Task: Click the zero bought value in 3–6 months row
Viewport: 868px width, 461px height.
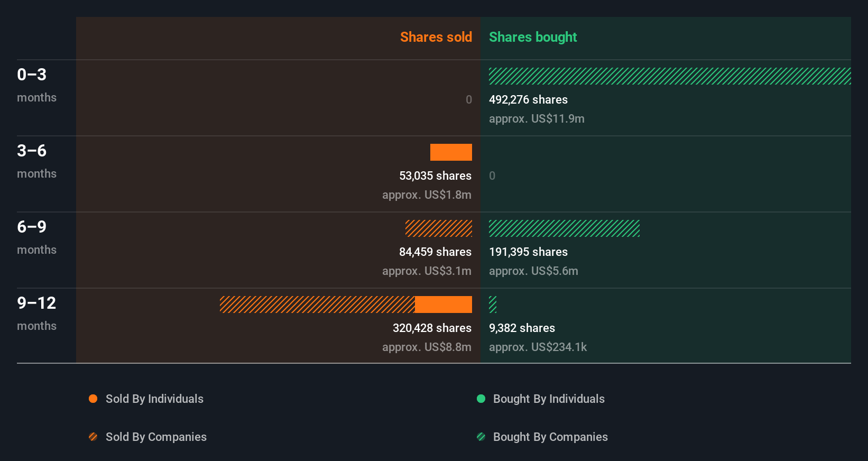Action: click(x=492, y=176)
